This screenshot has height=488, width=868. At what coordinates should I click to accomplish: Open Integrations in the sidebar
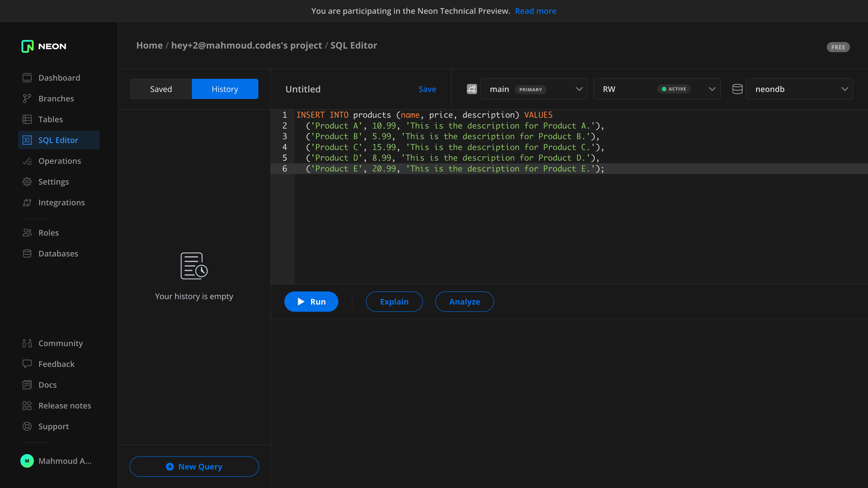[61, 203]
